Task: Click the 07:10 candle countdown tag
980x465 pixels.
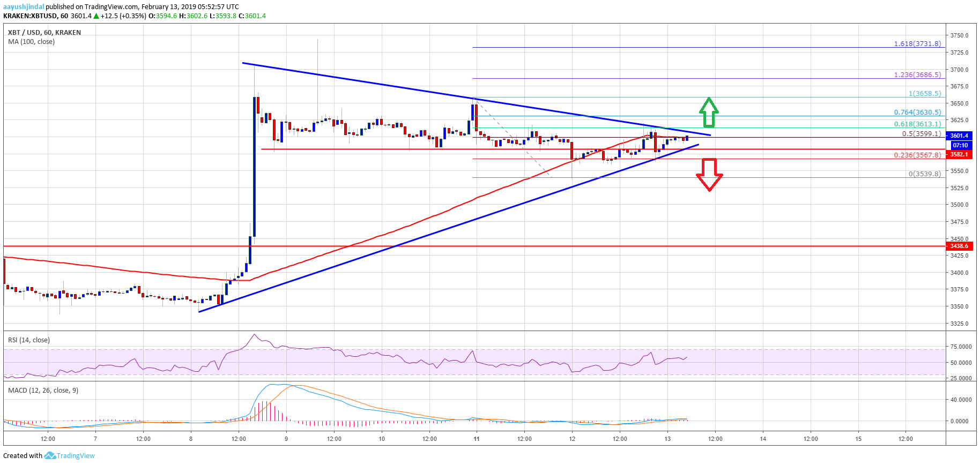Action: point(960,145)
